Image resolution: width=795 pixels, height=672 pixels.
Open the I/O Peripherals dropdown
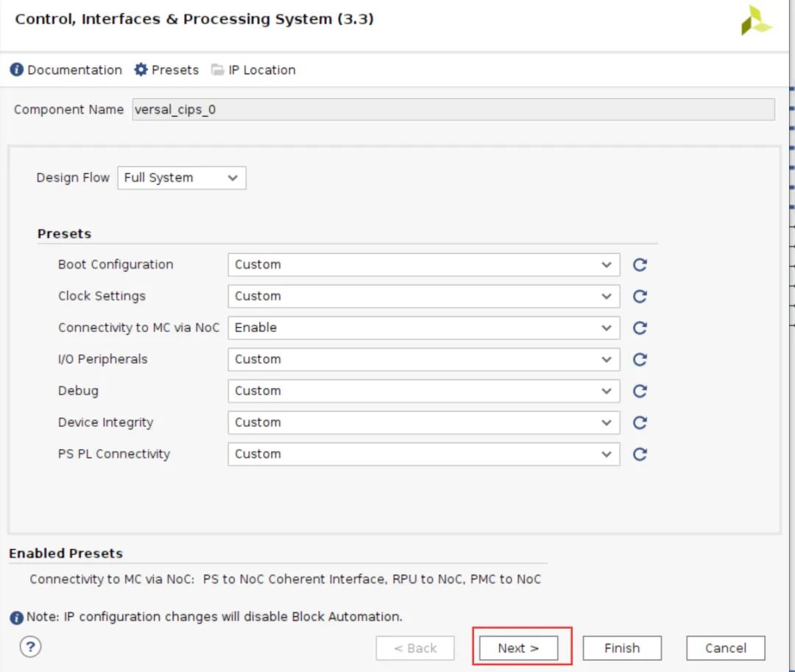[423, 360]
